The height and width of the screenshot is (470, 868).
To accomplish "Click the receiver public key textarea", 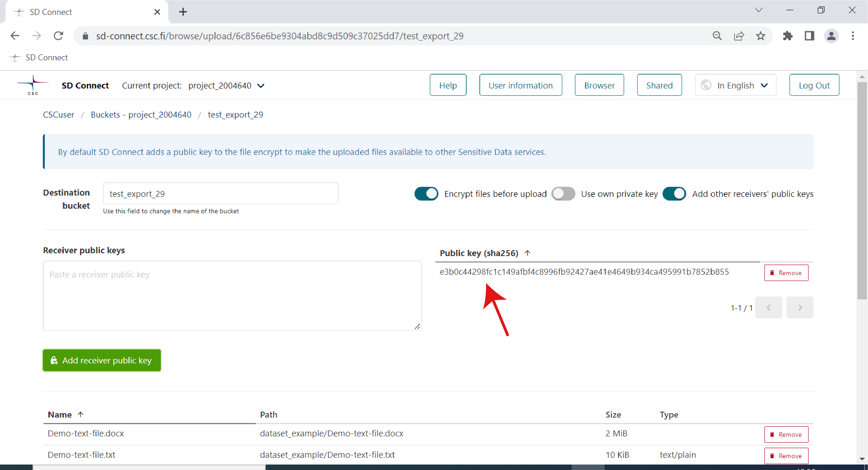I will [x=232, y=295].
